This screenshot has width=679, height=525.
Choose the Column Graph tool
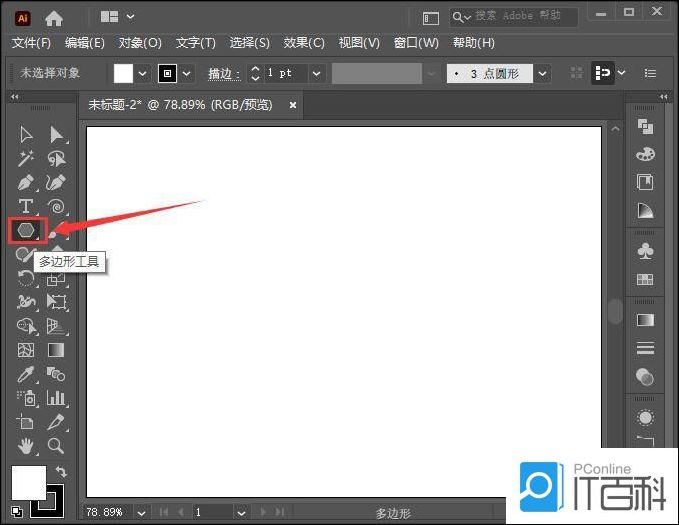56,398
